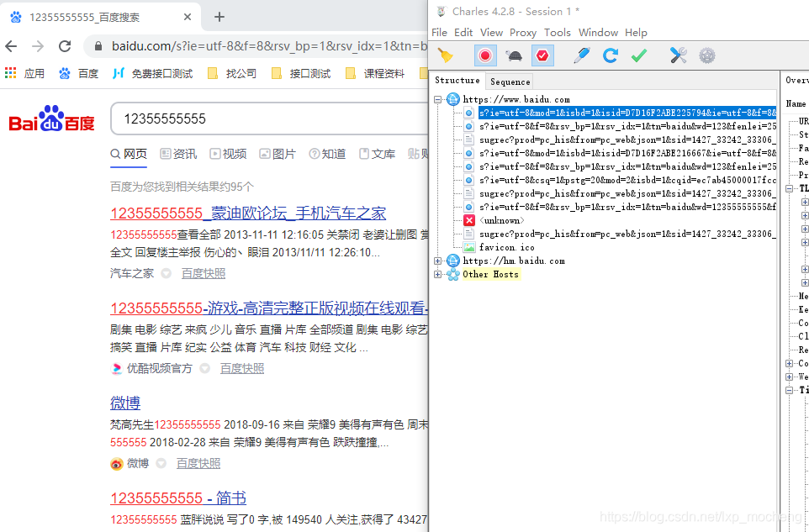
Task: Reload the Baidu page
Action: point(65,46)
